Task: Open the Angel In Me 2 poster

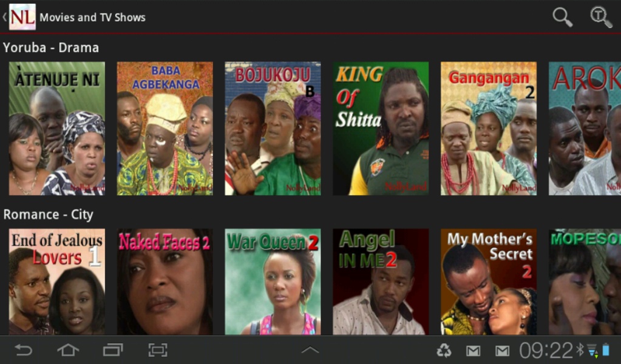Action: coord(381,281)
